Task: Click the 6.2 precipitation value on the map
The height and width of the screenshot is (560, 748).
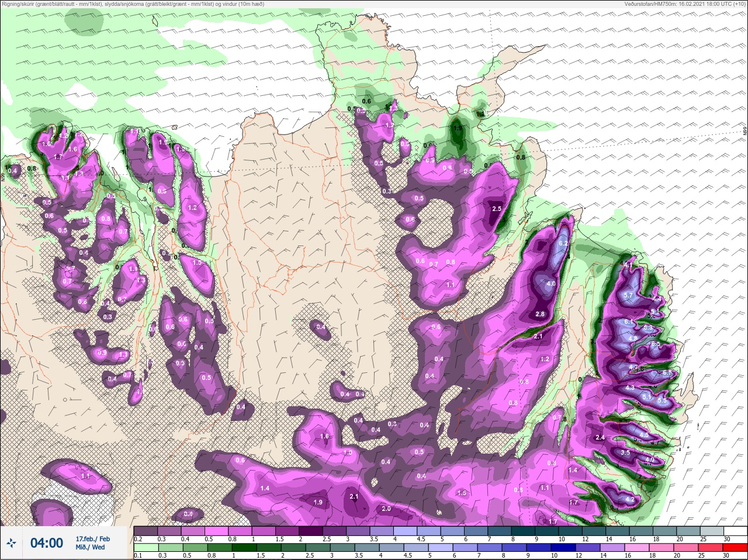Action: coord(563,243)
